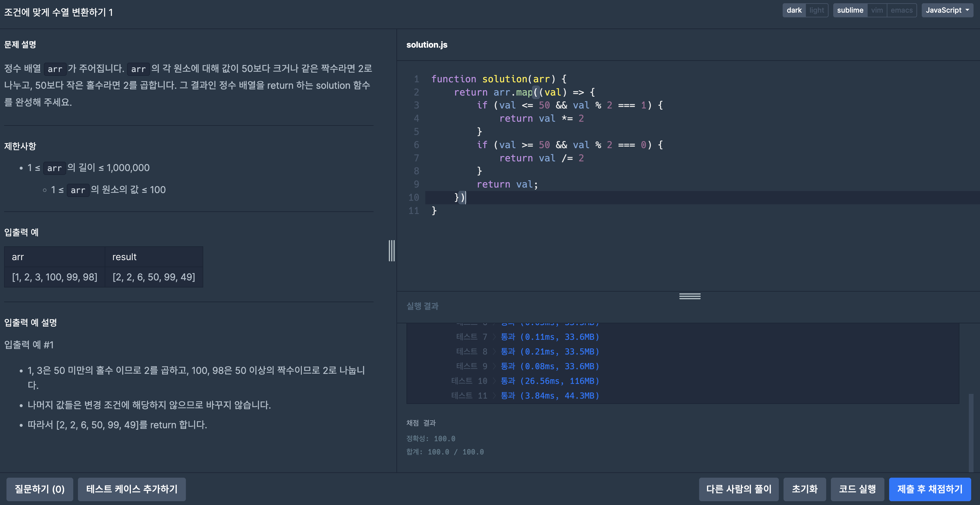Click 질문하기 (0) button
Viewport: 980px width, 505px height.
coord(40,489)
